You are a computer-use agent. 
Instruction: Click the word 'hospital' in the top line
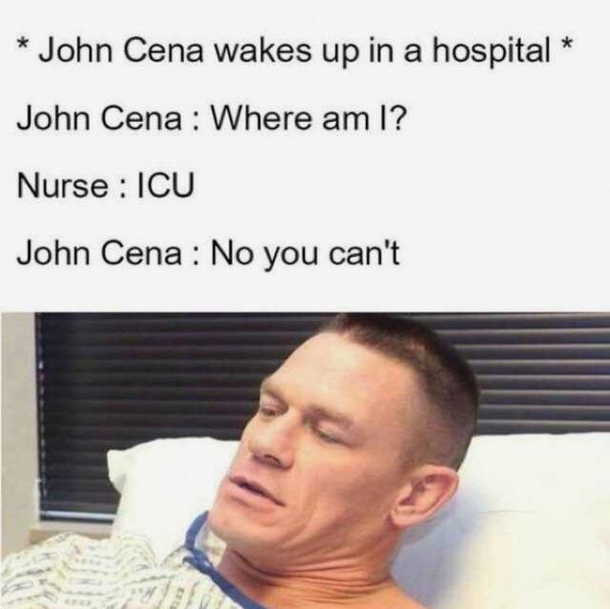click(x=492, y=51)
